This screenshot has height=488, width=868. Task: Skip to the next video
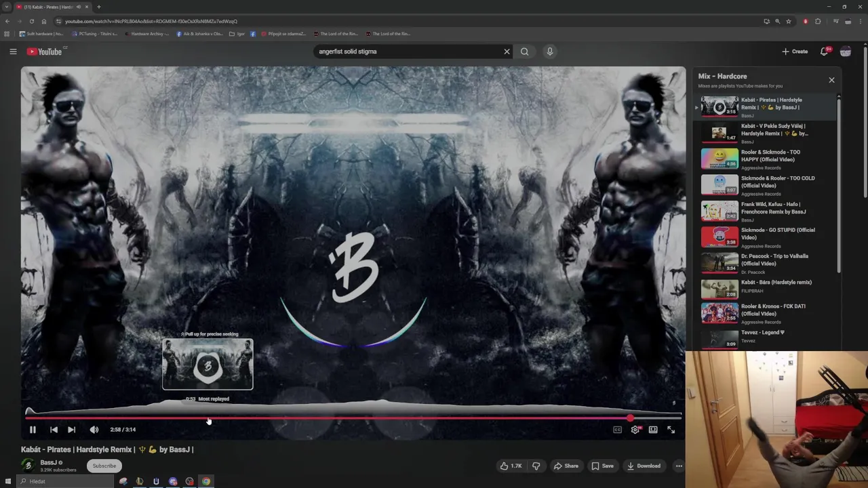pos(71,430)
